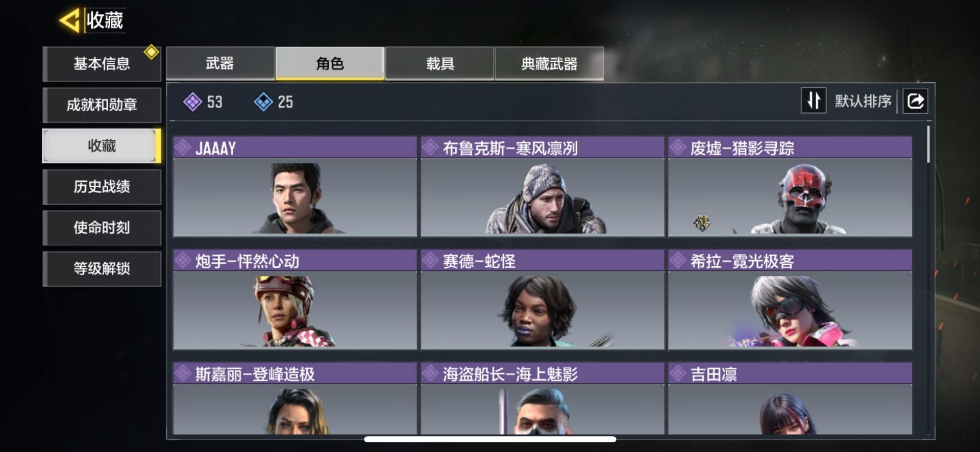The height and width of the screenshot is (452, 980).
Task: Click the vertical scrollbar of character list
Action: 928,145
